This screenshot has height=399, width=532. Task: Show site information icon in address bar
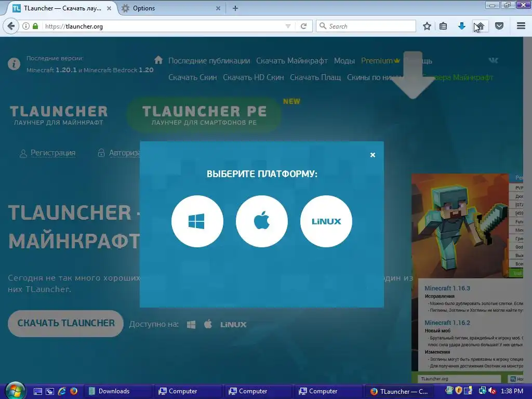[x=26, y=26]
